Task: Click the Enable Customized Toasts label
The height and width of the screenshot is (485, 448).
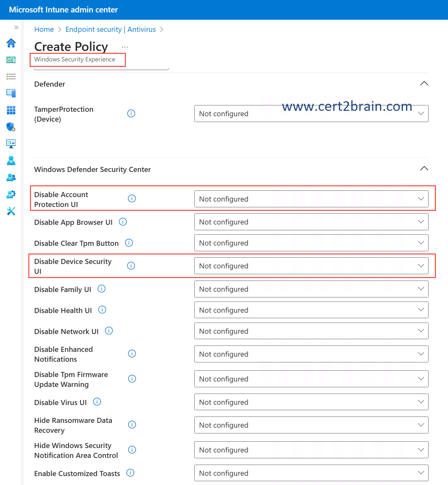Action: click(77, 474)
